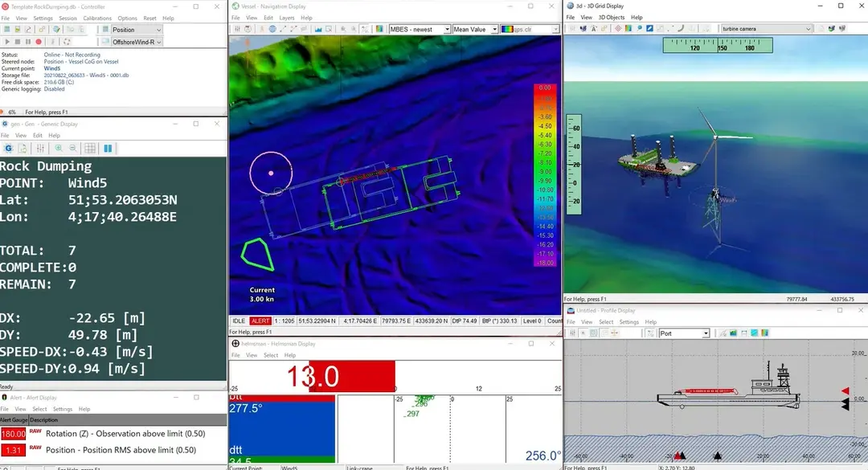Click the profile chart icon in Navigation toolbar
The image size is (868, 470).
coord(318,29)
